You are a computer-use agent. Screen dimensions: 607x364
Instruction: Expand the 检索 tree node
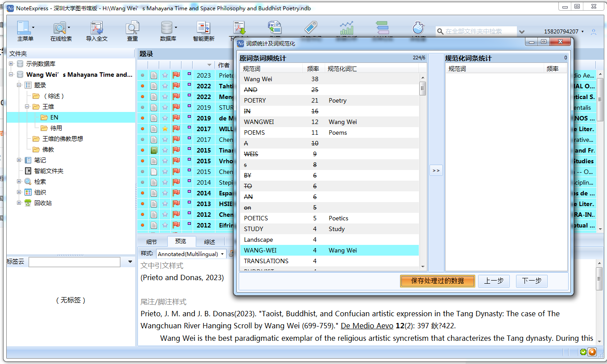click(x=19, y=182)
